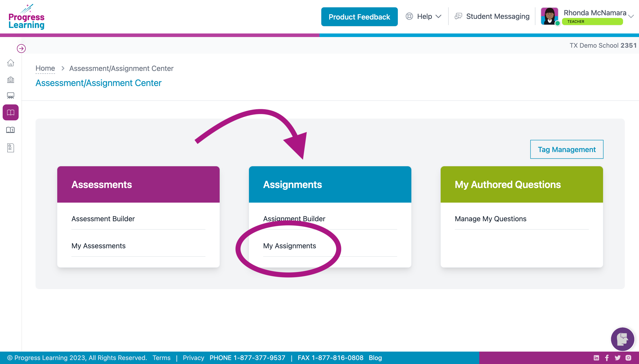The width and height of the screenshot is (639, 364).
Task: Click the Twitter icon in footer
Action: [617, 358]
